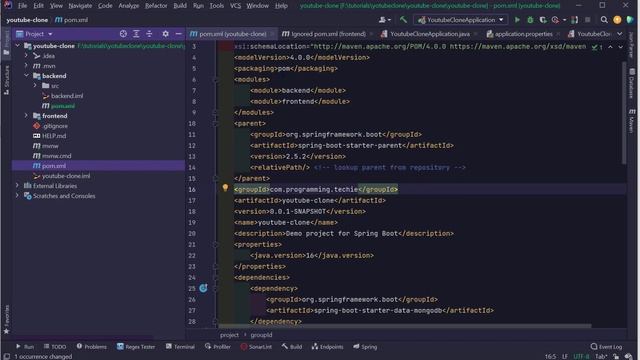
Task: Open the Regex Tester tool window
Action: click(136, 347)
